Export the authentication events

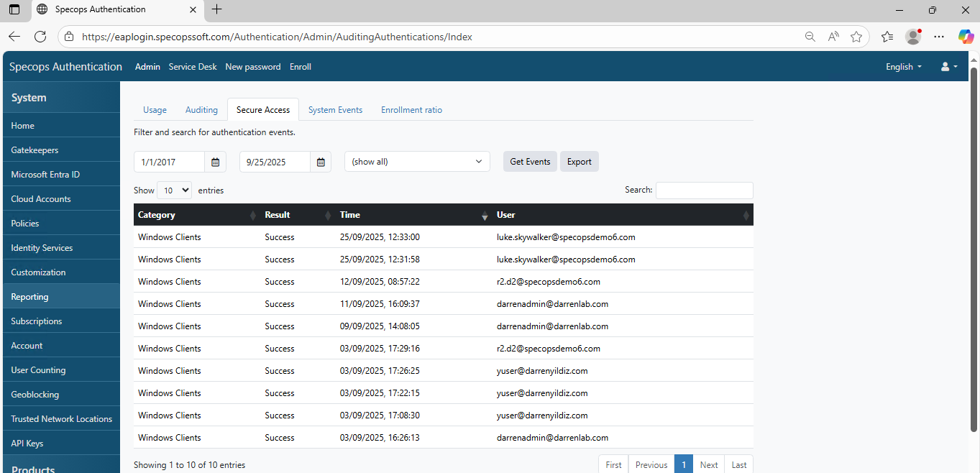[x=579, y=162]
